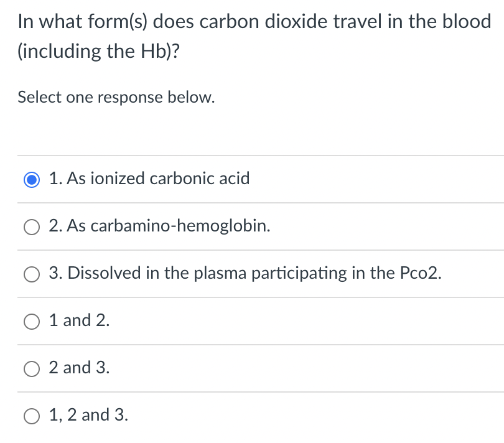The height and width of the screenshot is (443, 504).
Task: Select the "1, 2 and 3." radio button
Action: pyautogui.click(x=32, y=416)
